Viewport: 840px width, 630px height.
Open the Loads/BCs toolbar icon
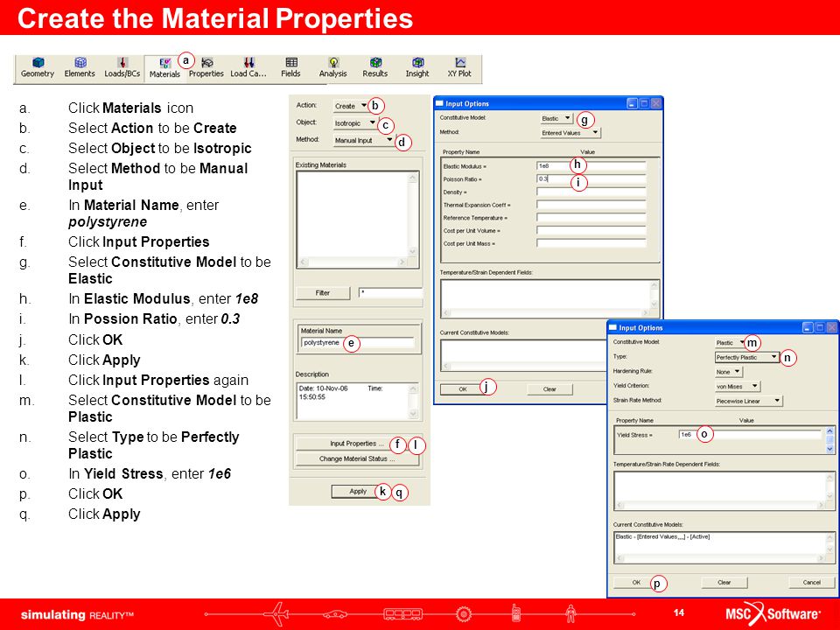pyautogui.click(x=122, y=68)
